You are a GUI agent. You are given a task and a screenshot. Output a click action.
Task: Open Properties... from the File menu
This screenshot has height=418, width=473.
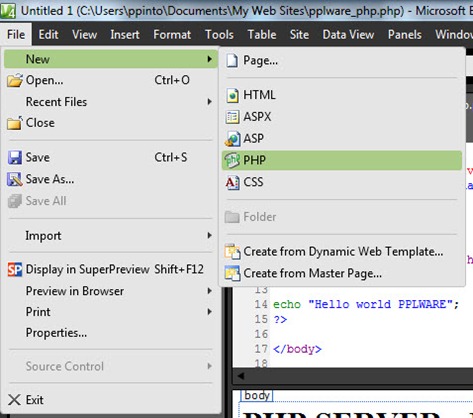coord(111,333)
